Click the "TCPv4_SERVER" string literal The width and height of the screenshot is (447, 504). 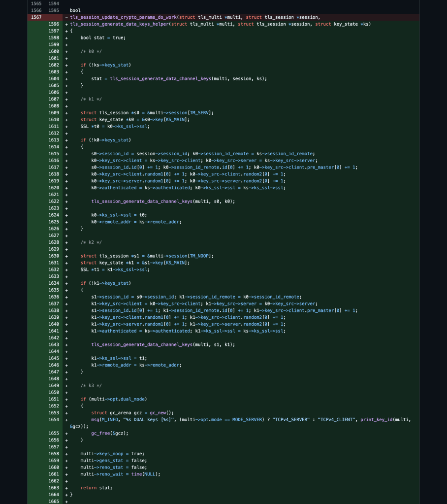[x=289, y=419]
